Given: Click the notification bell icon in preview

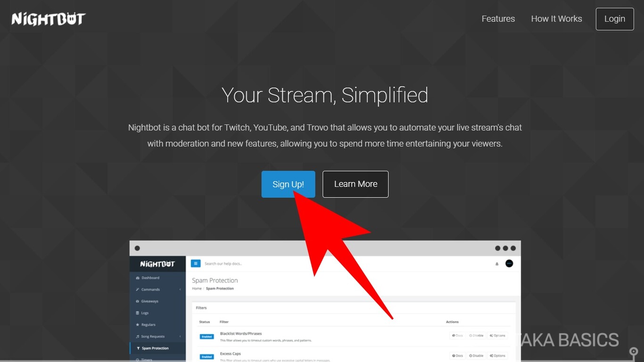Looking at the screenshot, I should (x=496, y=264).
